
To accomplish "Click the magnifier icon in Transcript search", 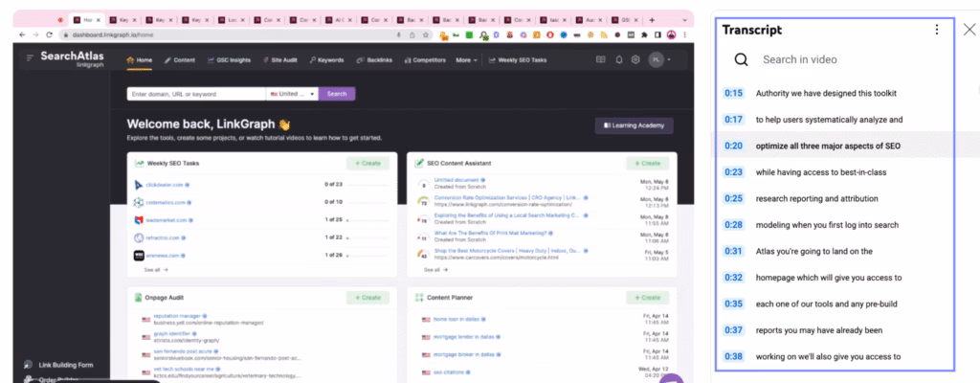I will 741,60.
